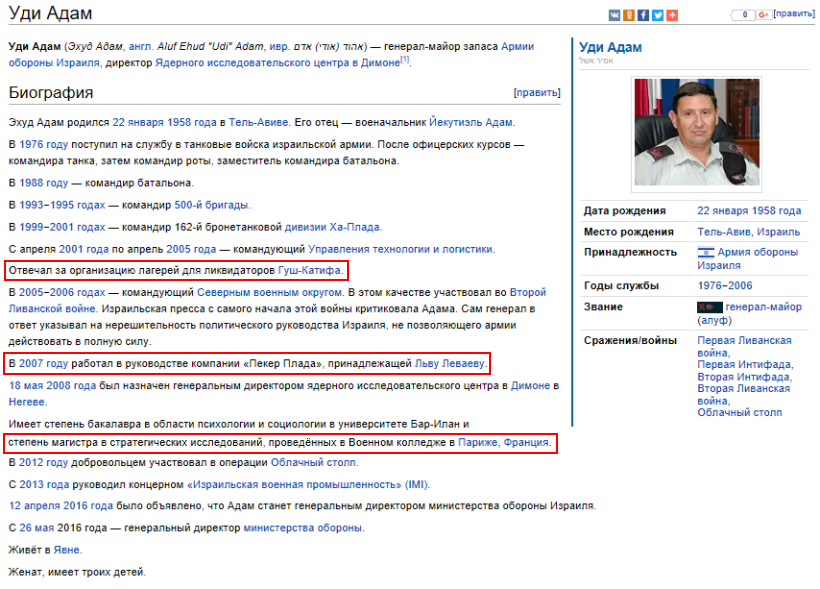The width and height of the screenshot is (820, 589).
Task: Open the 18 мая 2008 года link
Action: pyautogui.click(x=52, y=386)
